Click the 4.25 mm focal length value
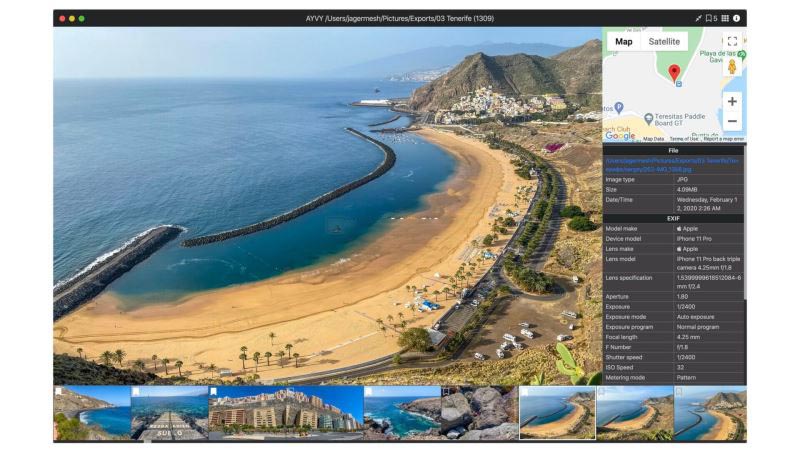The width and height of the screenshot is (800, 450). [x=688, y=337]
